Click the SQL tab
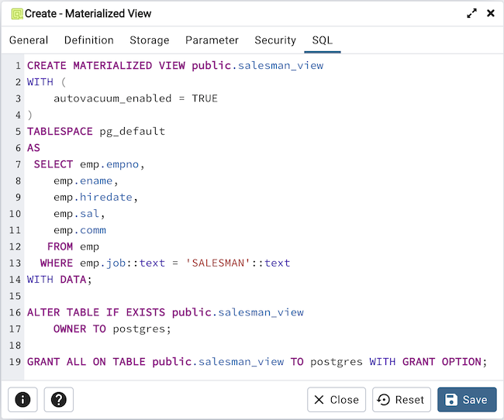This screenshot has height=420, width=504. point(323,40)
